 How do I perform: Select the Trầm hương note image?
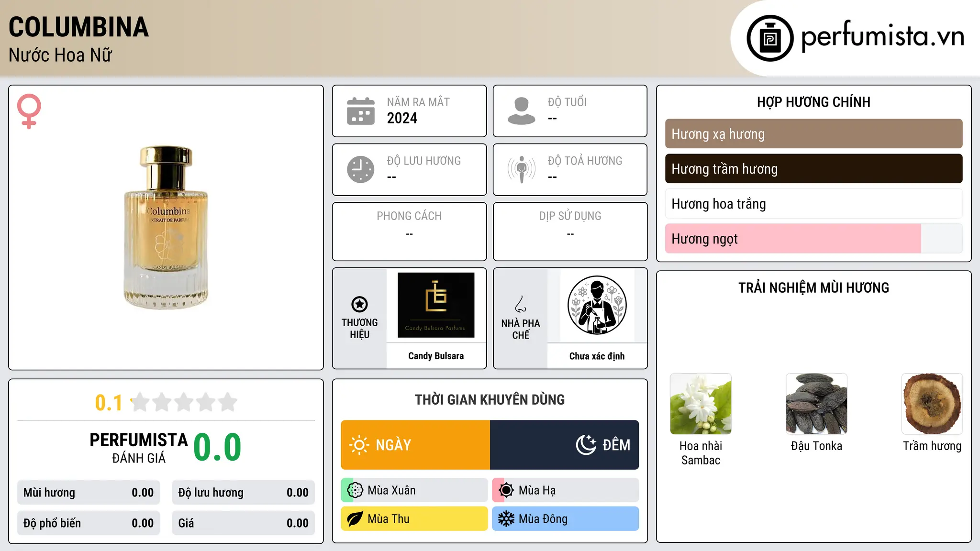932,404
